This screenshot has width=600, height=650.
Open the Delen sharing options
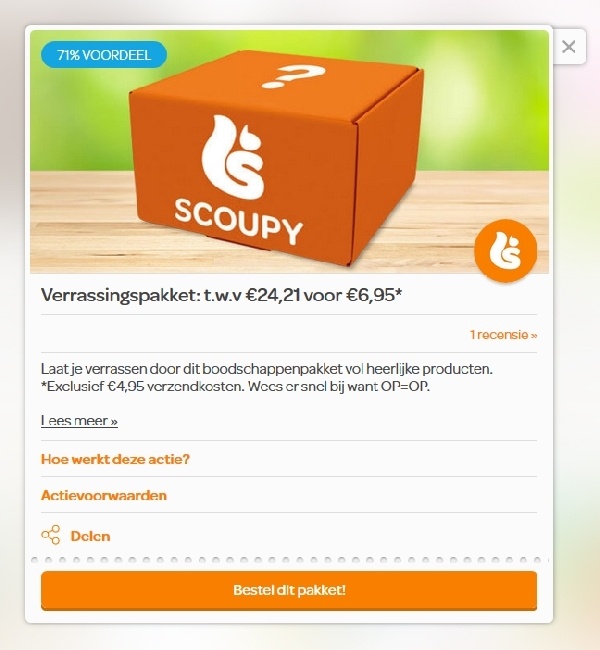coord(90,536)
